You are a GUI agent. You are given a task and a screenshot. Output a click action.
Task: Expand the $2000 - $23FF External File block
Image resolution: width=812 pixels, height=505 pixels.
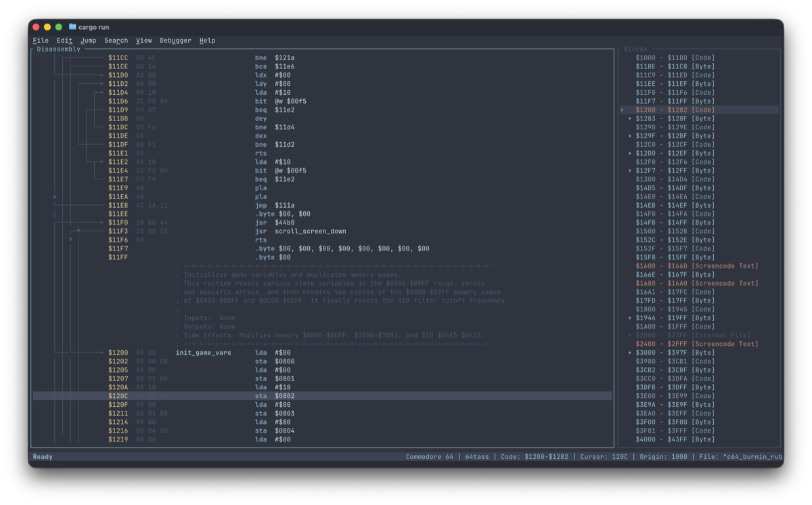coord(630,335)
